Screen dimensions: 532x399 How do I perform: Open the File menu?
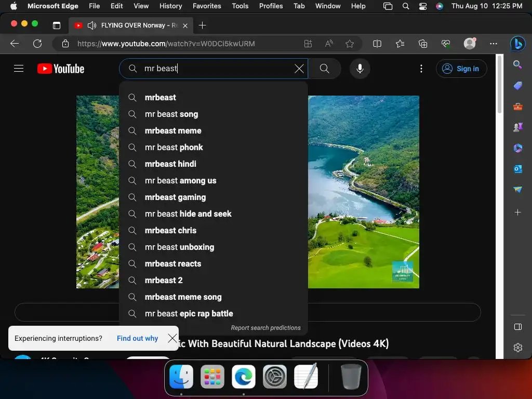[x=95, y=6]
